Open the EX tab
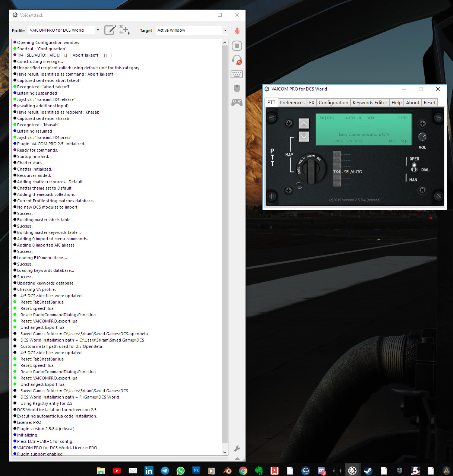The width and height of the screenshot is (453, 476). pyautogui.click(x=312, y=102)
